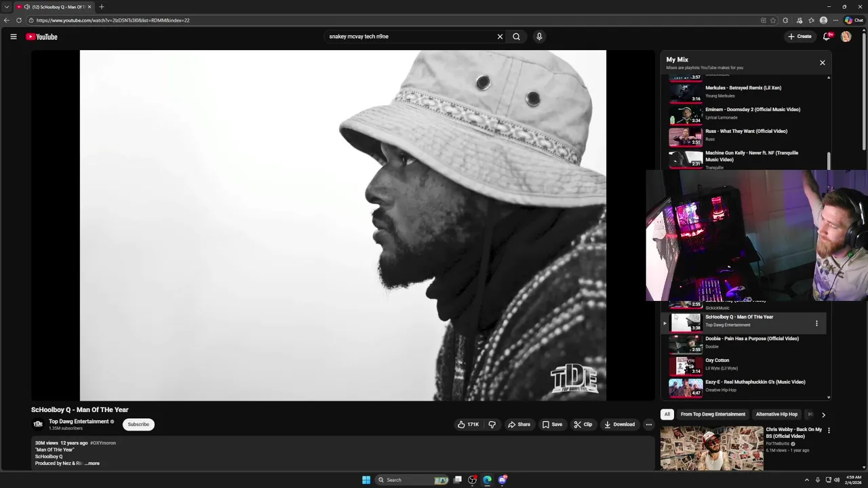This screenshot has height=488, width=868.
Task: Open browser extensions icon in address bar
Action: [786, 20]
